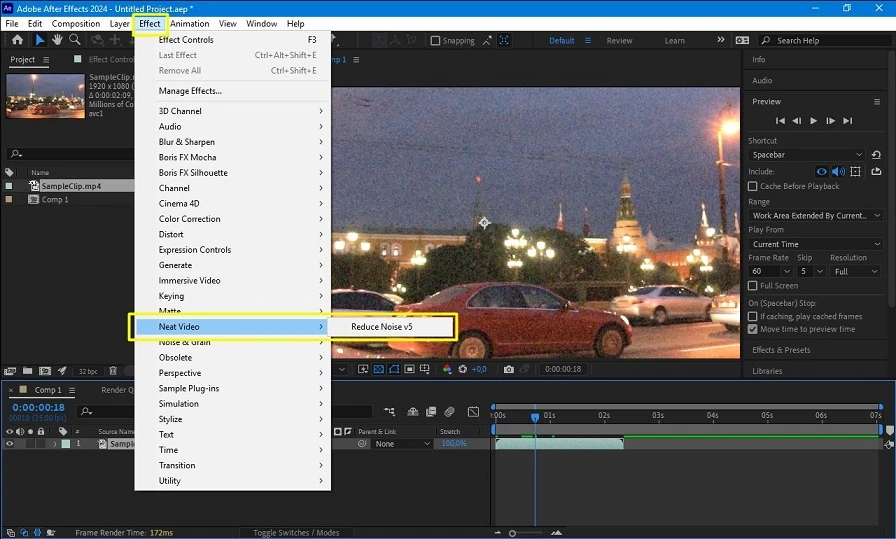Click the Reset Exposure aperture icon
Screen dimensions: 896x539
pyautogui.click(x=463, y=369)
